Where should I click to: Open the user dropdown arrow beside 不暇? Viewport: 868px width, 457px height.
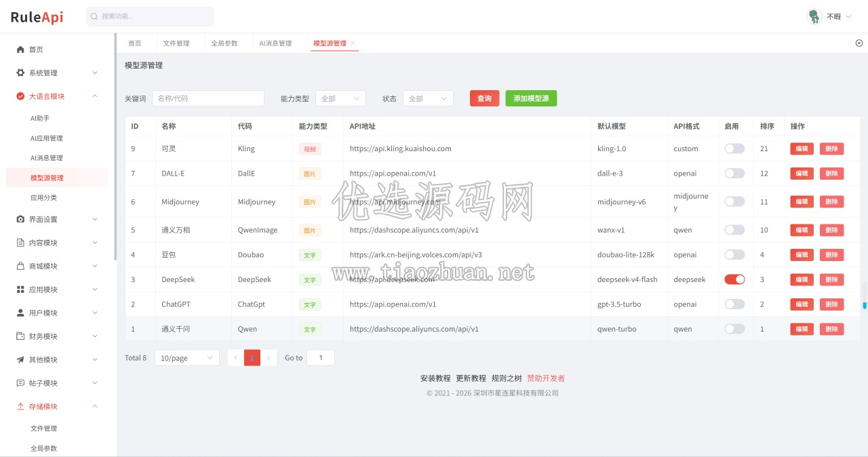848,16
